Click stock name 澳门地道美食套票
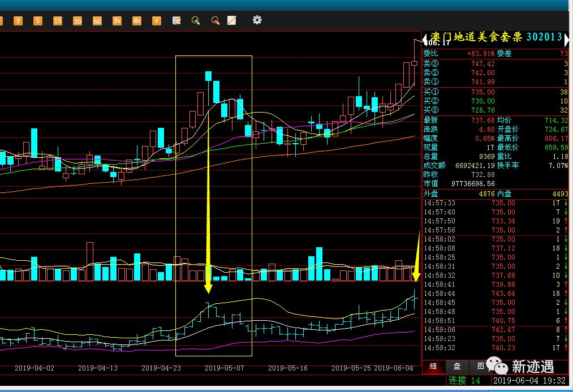 coord(476,37)
